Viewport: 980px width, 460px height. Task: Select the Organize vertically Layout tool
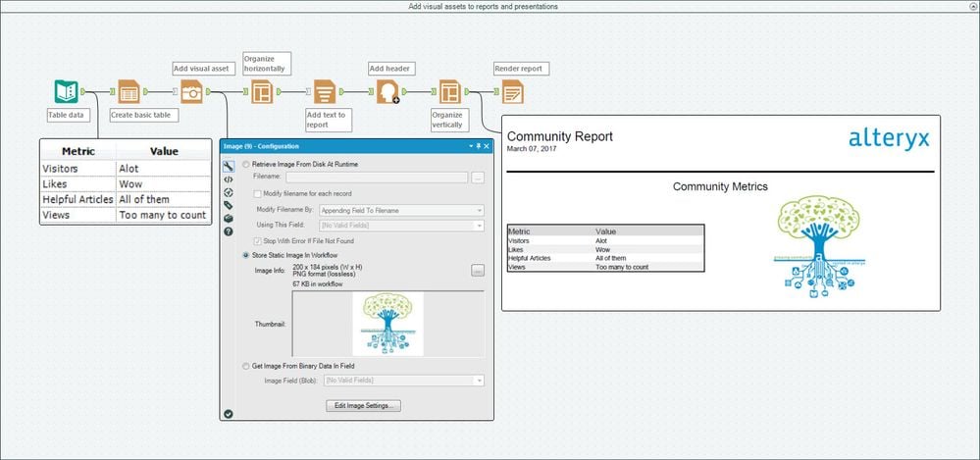point(450,92)
